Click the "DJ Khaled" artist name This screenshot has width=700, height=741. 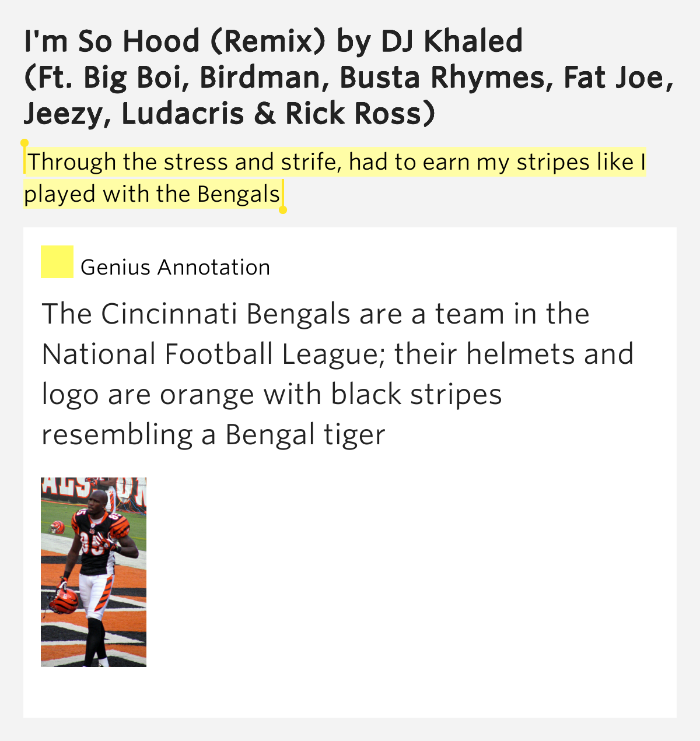[x=452, y=41]
